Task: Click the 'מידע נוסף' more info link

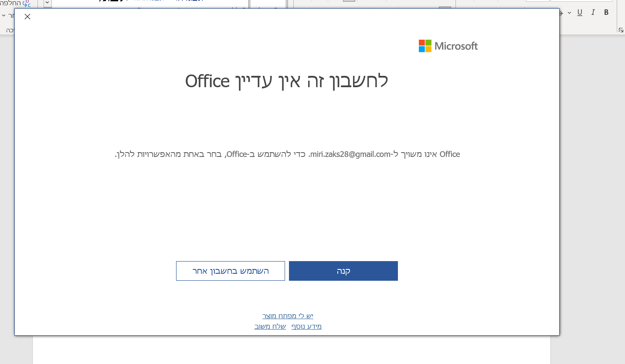Action: click(306, 326)
